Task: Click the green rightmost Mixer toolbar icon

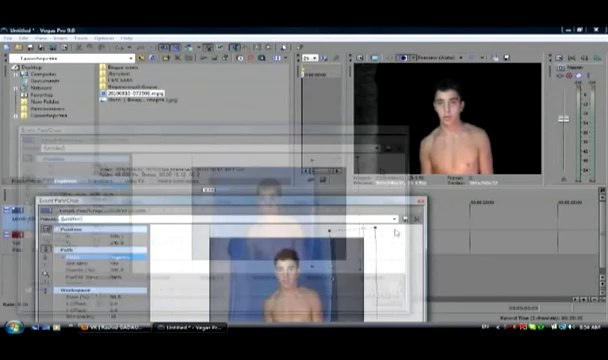Action: [597, 58]
